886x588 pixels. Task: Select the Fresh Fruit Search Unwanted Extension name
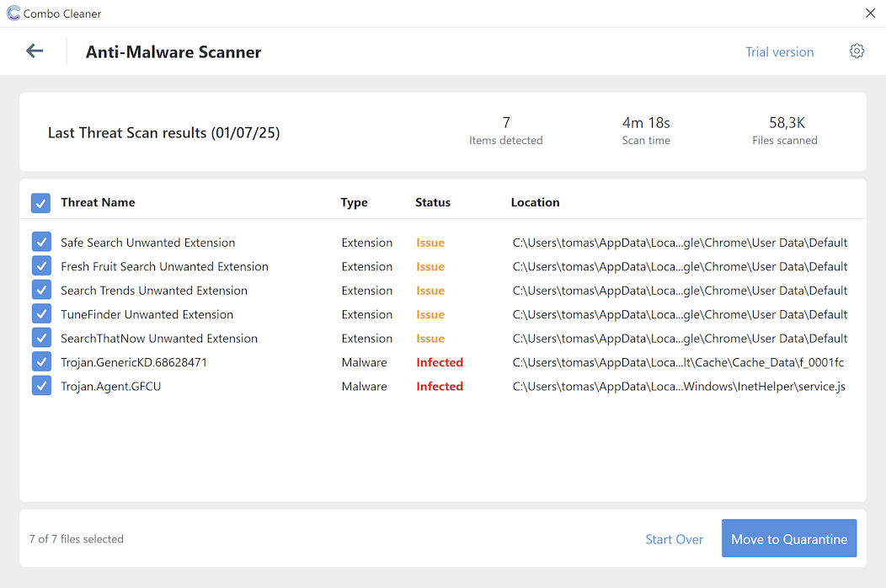click(x=164, y=266)
